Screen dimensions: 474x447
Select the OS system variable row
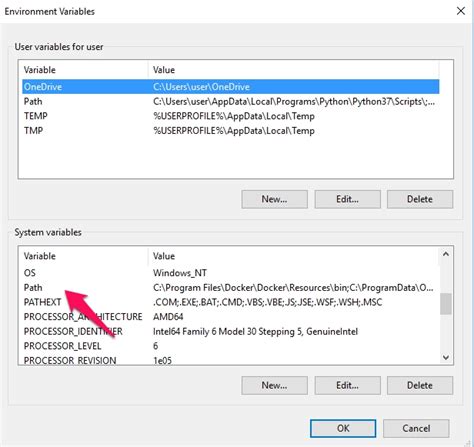coord(231,273)
